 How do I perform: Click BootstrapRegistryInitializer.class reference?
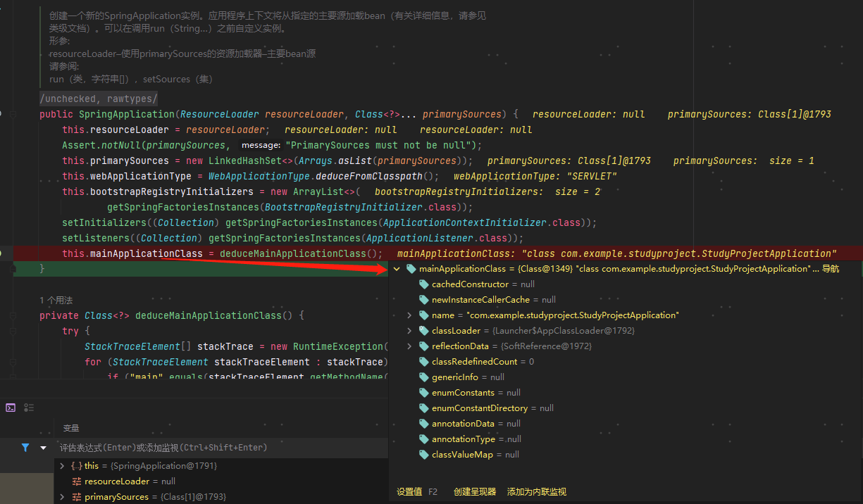[x=361, y=207]
